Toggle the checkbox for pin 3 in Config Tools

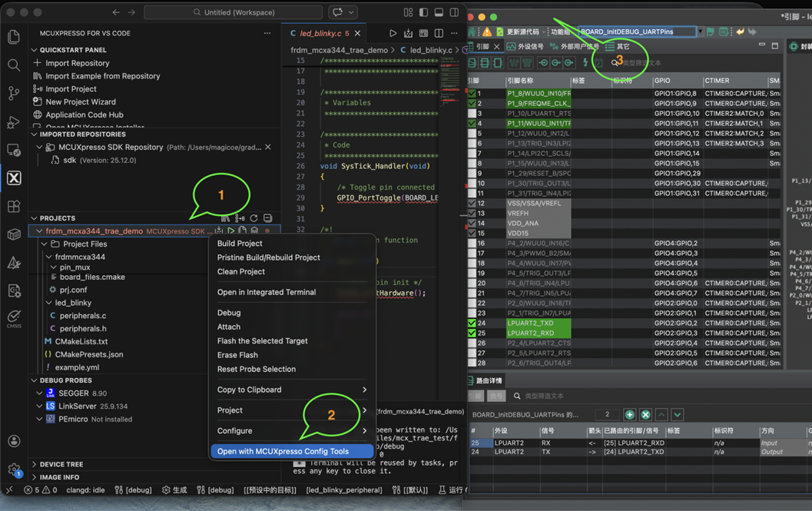pos(472,114)
